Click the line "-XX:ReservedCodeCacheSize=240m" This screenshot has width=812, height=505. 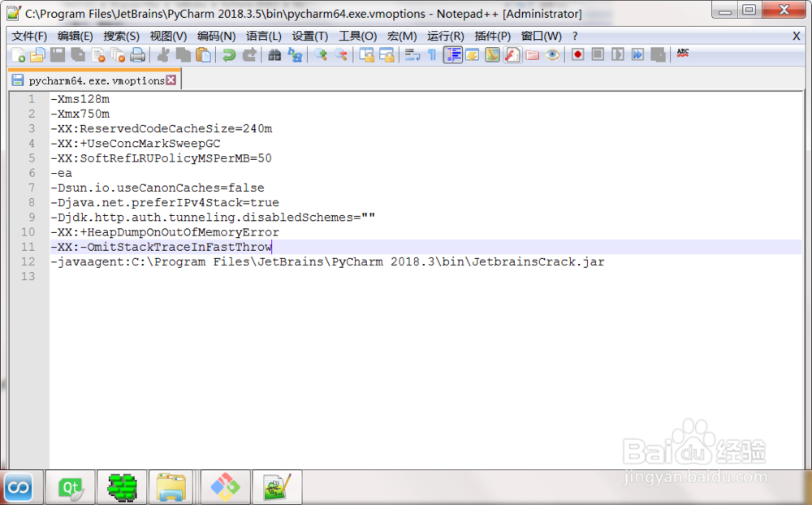pyautogui.click(x=161, y=128)
